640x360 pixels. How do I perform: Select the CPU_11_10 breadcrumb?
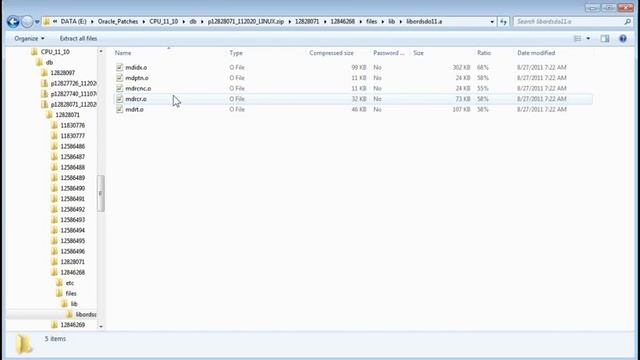[164, 22]
